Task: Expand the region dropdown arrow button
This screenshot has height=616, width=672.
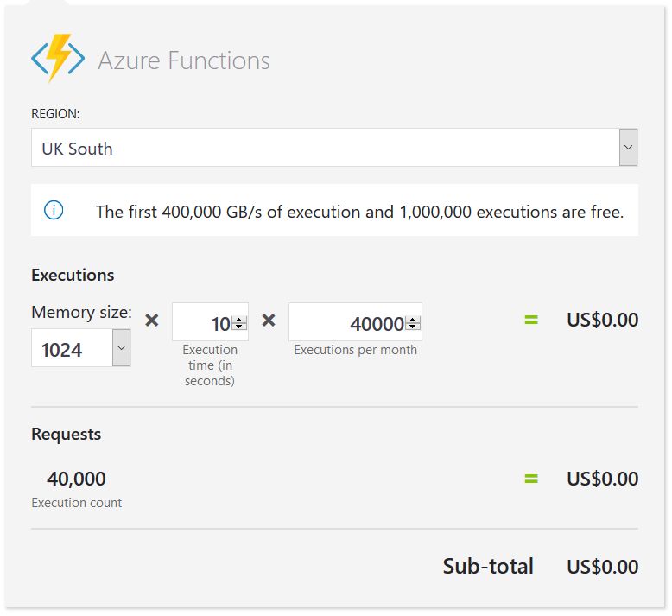Action: pyautogui.click(x=628, y=147)
